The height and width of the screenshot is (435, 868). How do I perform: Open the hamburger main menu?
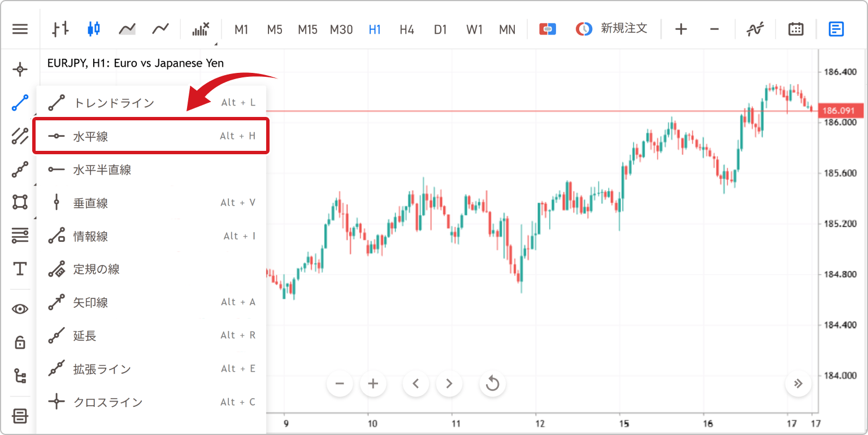pyautogui.click(x=20, y=29)
